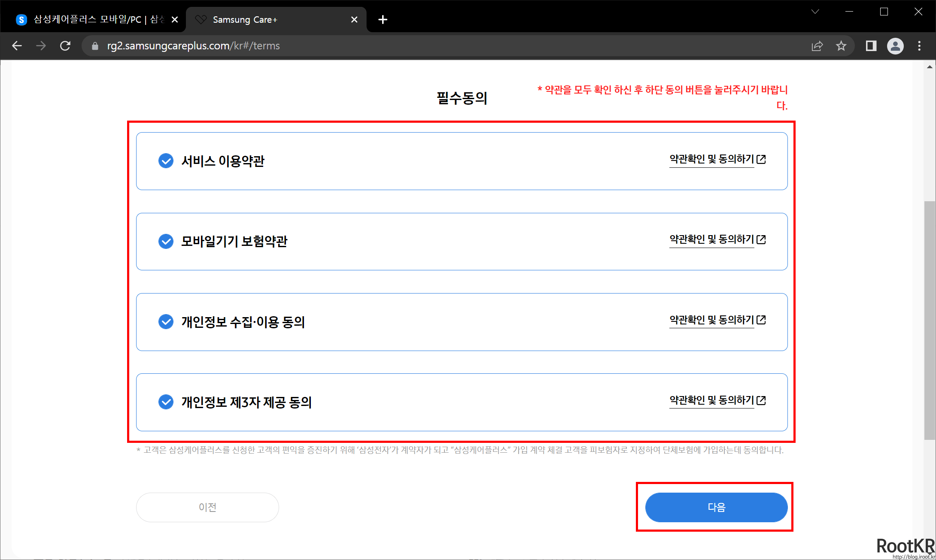Image resolution: width=936 pixels, height=560 pixels.
Task: Toggle 개인정보 수집·이용 동의 checkbox
Action: [x=166, y=321]
